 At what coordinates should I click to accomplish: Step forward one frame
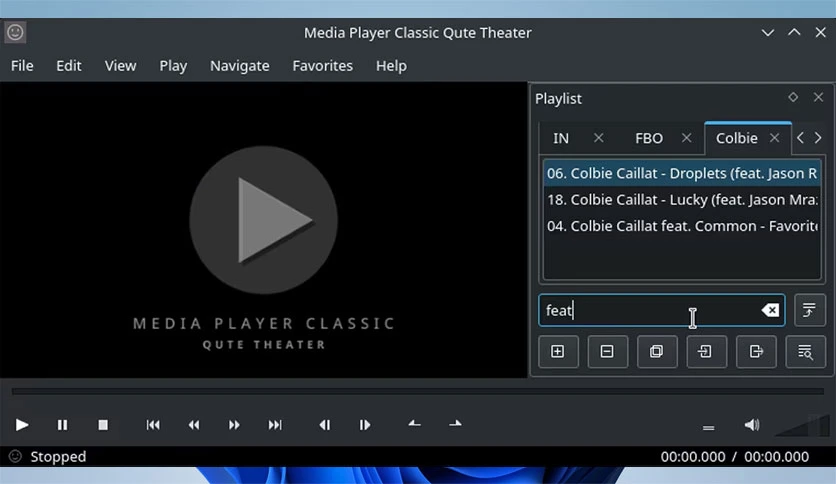[365, 425]
